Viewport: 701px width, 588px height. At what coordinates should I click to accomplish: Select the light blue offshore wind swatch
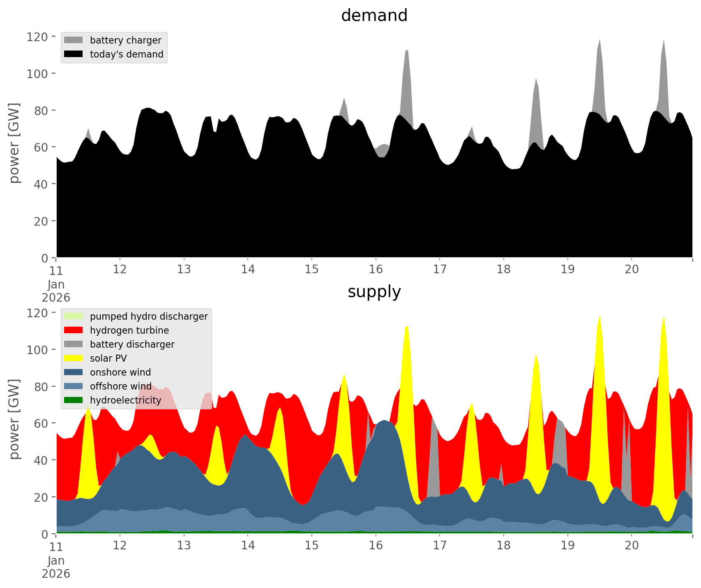[74, 386]
